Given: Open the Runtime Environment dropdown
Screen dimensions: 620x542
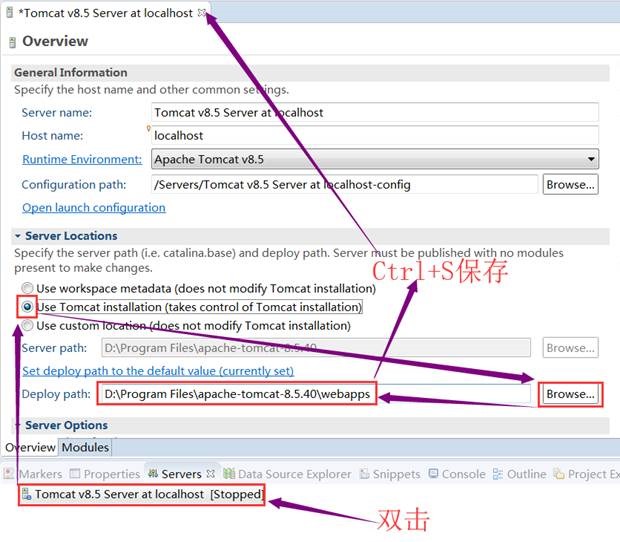Looking at the screenshot, I should pos(374,159).
